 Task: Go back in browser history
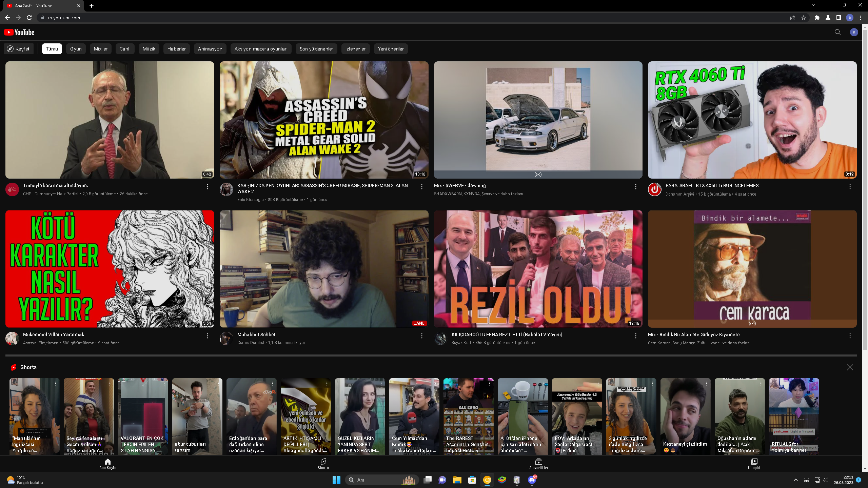tap(7, 18)
